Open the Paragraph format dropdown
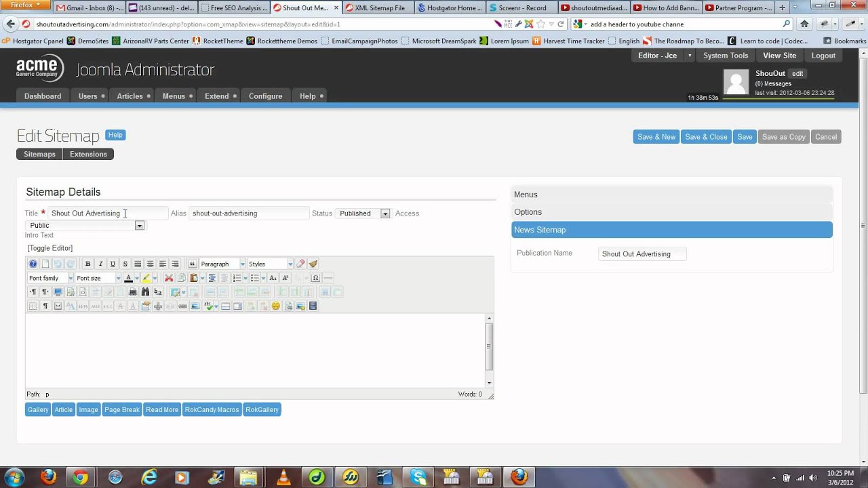 222,264
